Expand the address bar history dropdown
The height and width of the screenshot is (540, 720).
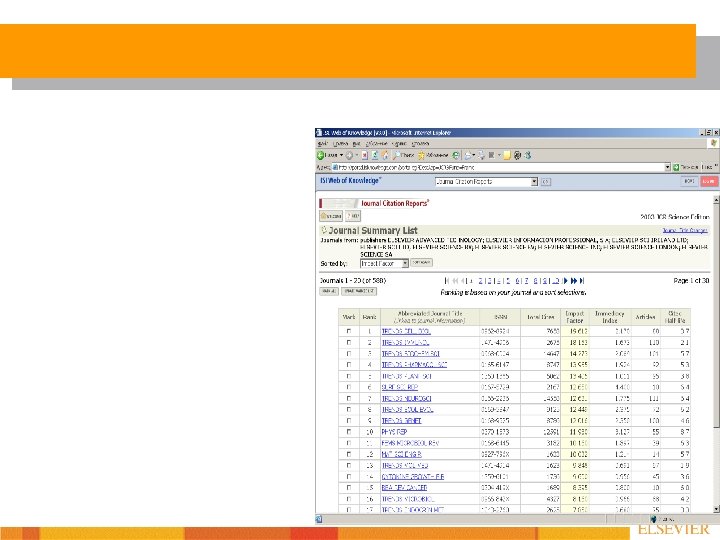click(668, 167)
